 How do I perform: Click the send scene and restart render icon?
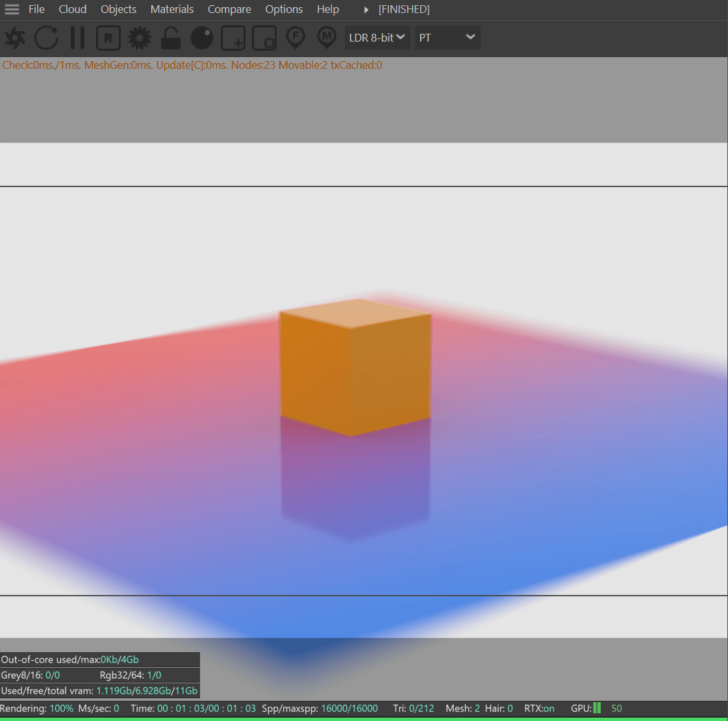click(15, 38)
